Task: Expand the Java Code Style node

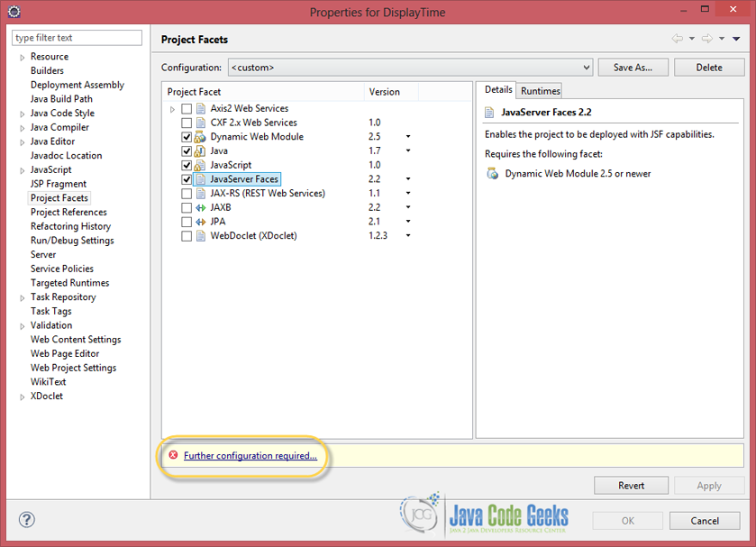Action: tap(23, 114)
